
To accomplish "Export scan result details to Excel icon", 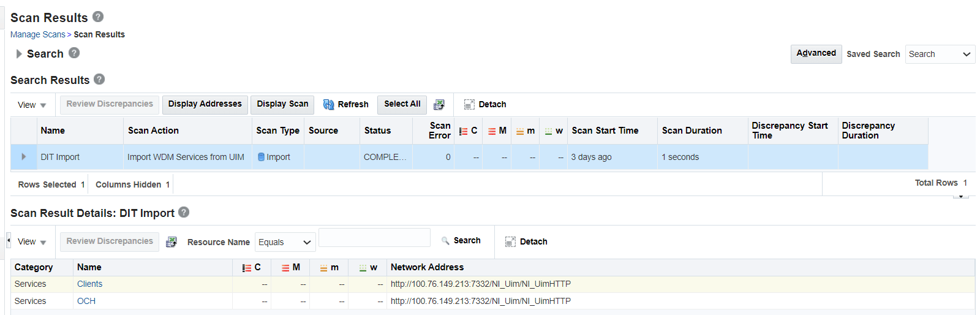I will (171, 241).
